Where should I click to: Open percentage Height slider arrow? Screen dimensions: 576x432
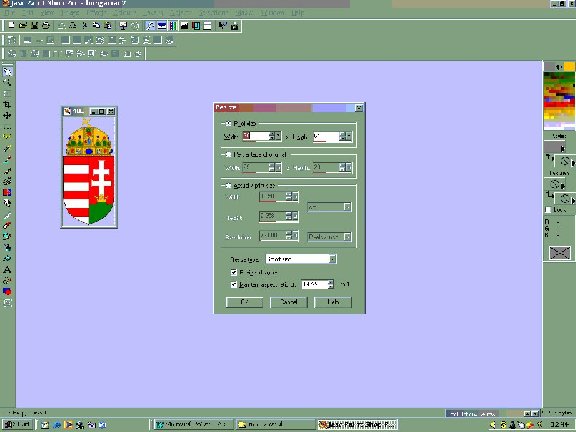click(x=348, y=168)
